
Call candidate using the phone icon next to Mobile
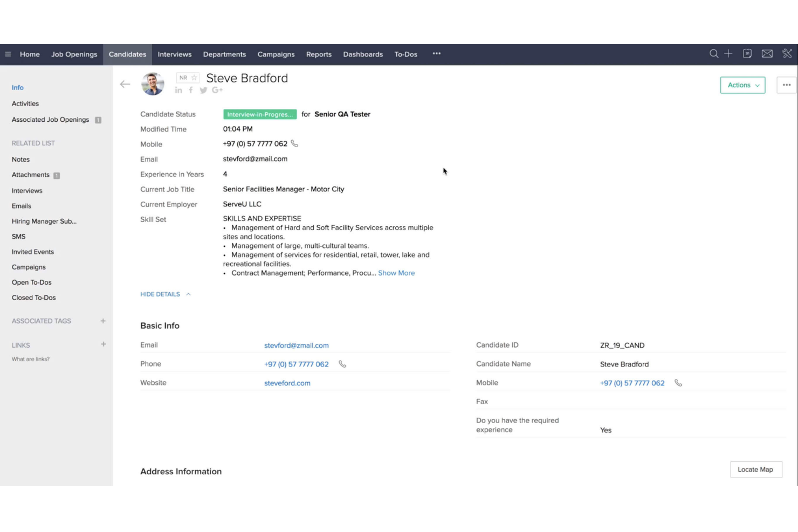[294, 143]
